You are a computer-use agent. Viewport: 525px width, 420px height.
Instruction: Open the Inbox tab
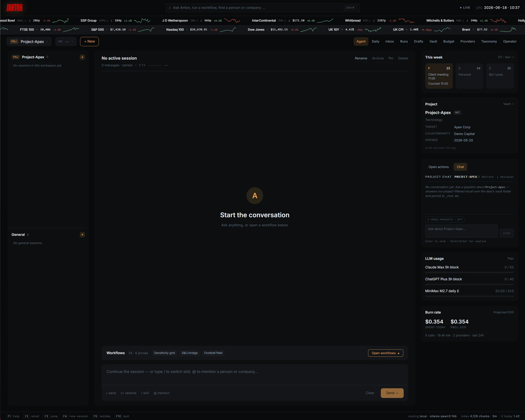pyautogui.click(x=389, y=41)
